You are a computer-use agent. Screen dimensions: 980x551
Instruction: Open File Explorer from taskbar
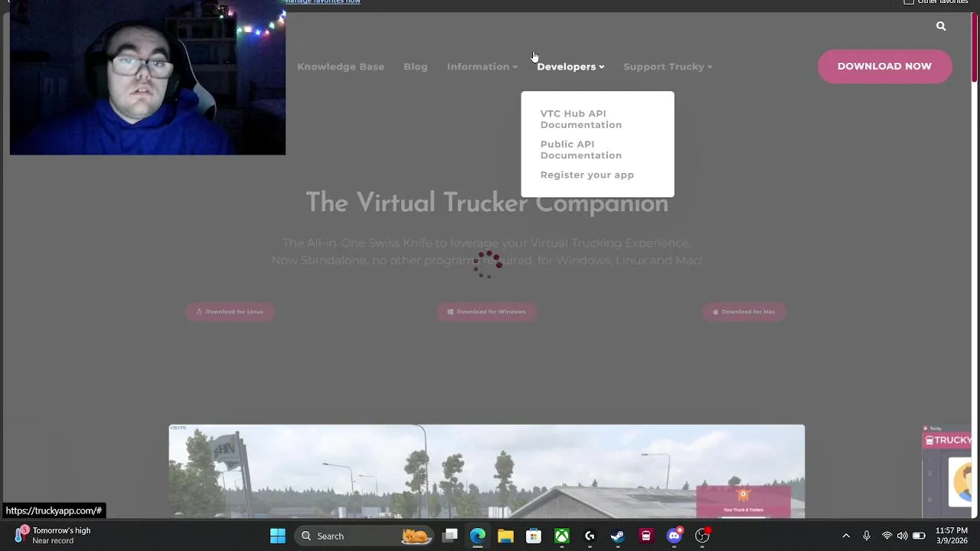pos(505,536)
